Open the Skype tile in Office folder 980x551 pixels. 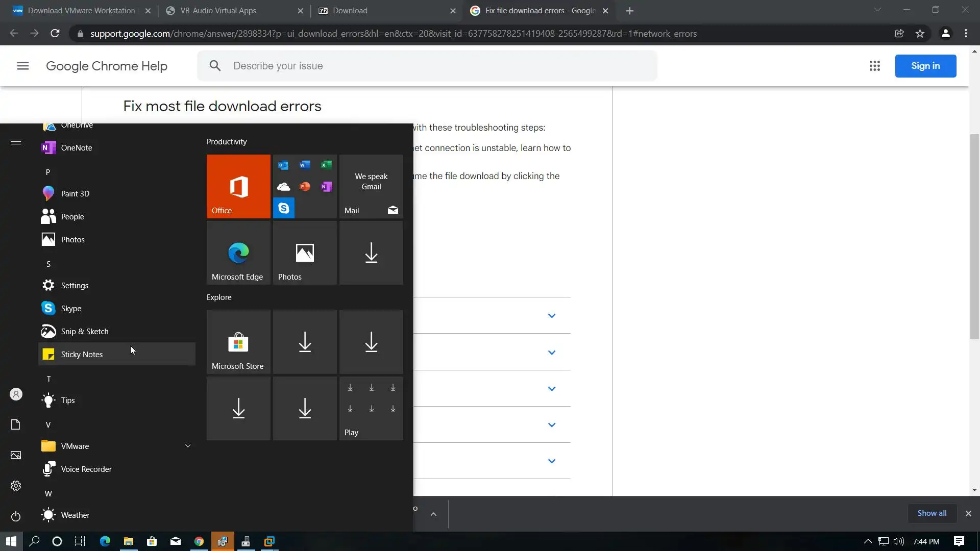284,208
